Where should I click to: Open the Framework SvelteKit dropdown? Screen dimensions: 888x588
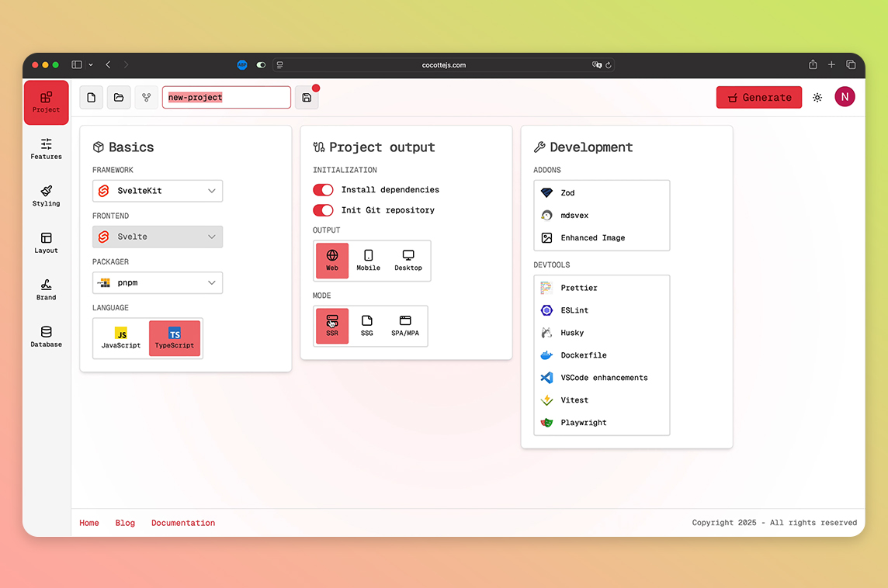click(x=158, y=191)
